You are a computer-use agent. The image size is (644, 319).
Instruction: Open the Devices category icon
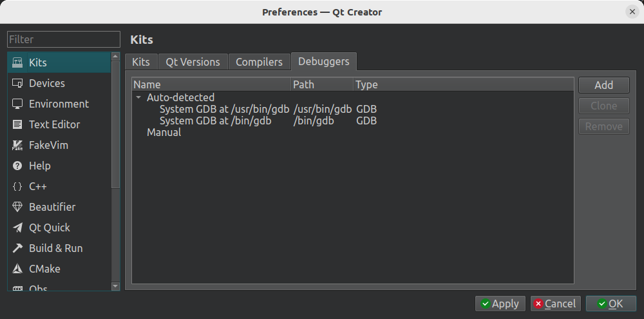tap(17, 83)
